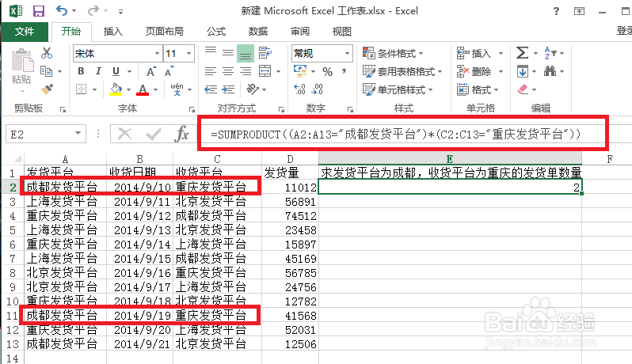Switch to 公式 Formulas tab

pos(216,32)
